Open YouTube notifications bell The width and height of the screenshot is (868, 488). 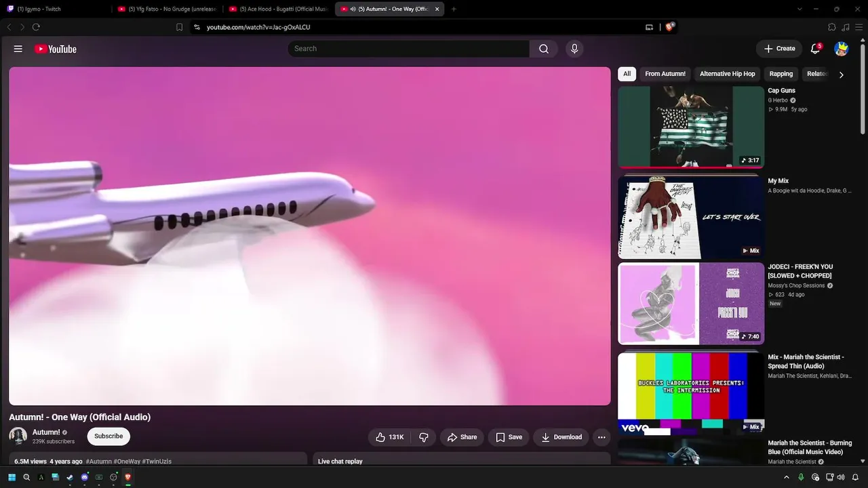[x=816, y=49]
